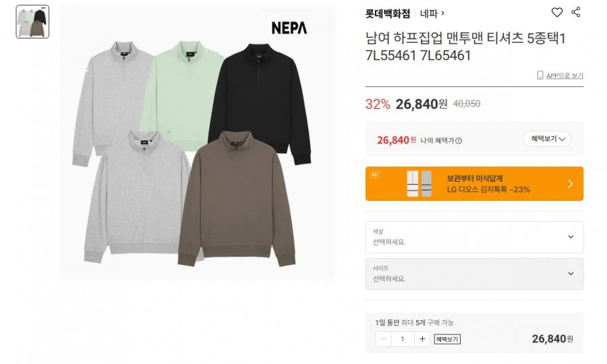Click the phone icon beside APP으로 보기

[540, 75]
